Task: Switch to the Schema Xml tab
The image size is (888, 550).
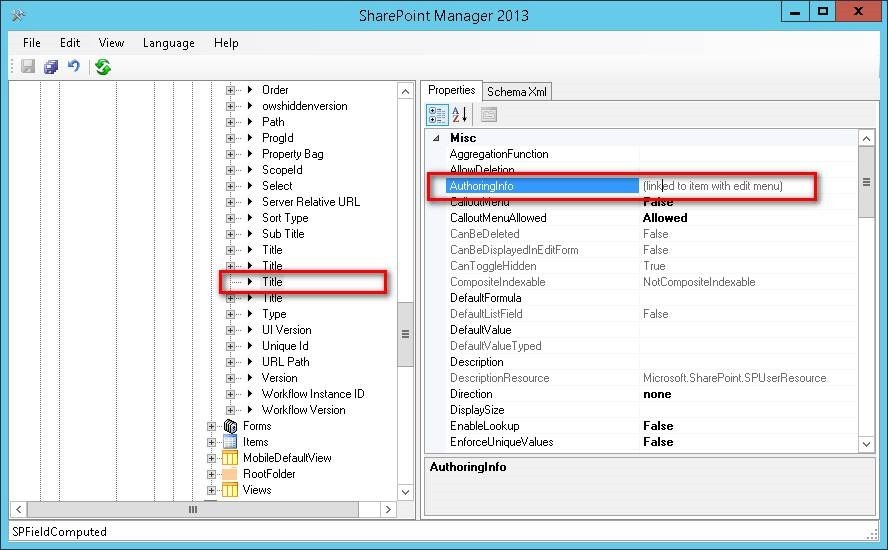Action: [516, 92]
